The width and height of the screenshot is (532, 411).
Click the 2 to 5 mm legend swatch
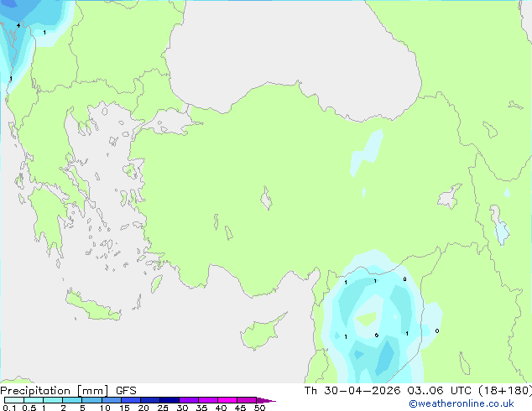(72, 400)
